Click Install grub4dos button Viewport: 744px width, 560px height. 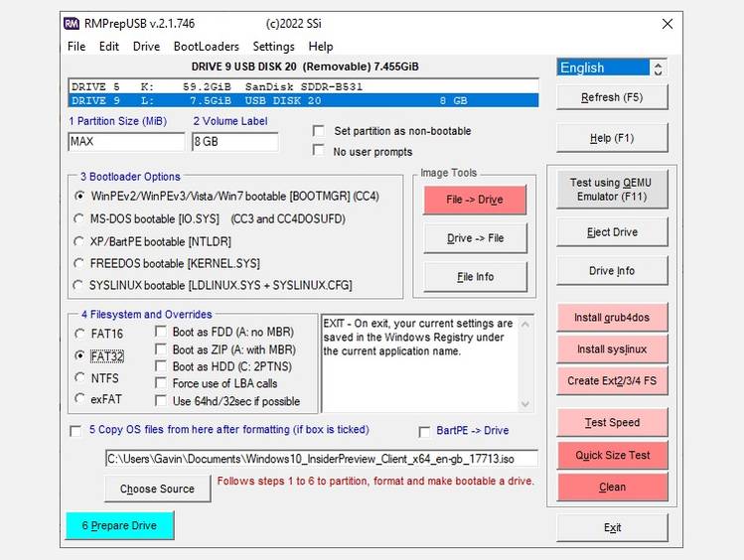612,317
